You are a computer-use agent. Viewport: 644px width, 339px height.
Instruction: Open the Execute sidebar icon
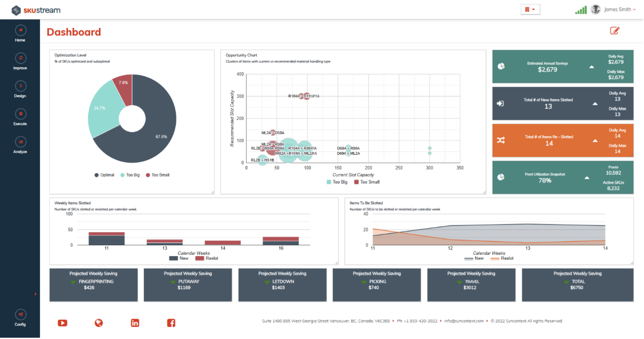(x=20, y=114)
